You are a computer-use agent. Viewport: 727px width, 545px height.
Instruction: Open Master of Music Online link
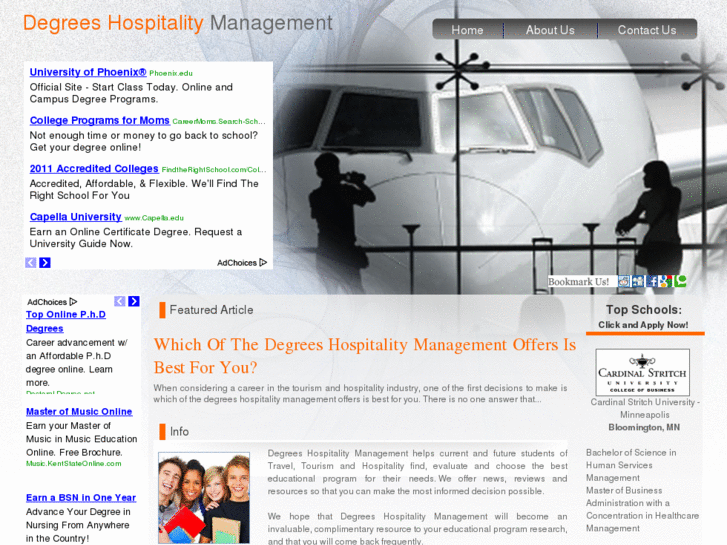coord(79,411)
